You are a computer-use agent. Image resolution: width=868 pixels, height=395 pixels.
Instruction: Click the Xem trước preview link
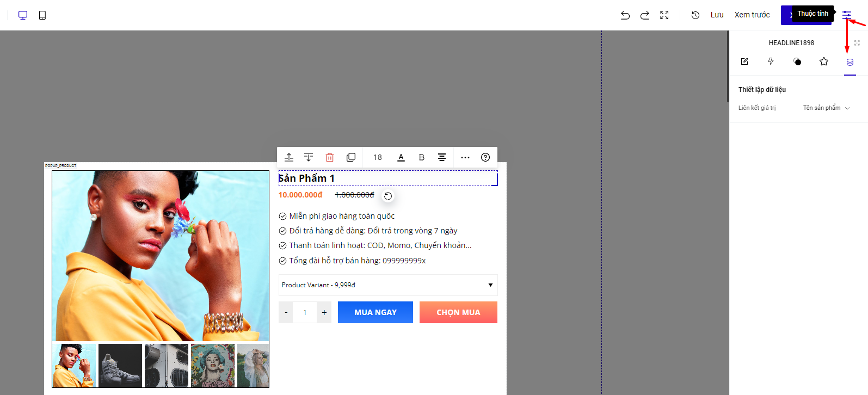coord(752,15)
